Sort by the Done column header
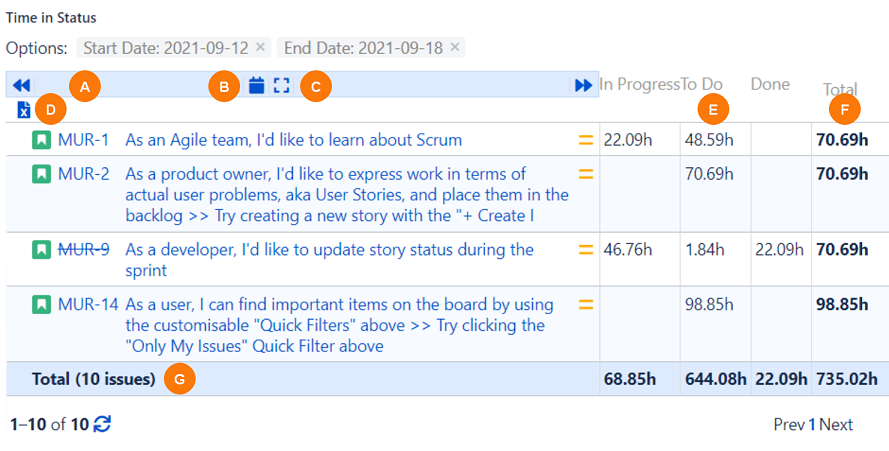This screenshot has width=889, height=451. tap(770, 85)
